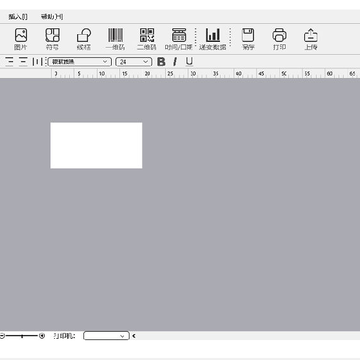360x360 pixels.
Task: Upload the design with 上传
Action: pos(311,39)
